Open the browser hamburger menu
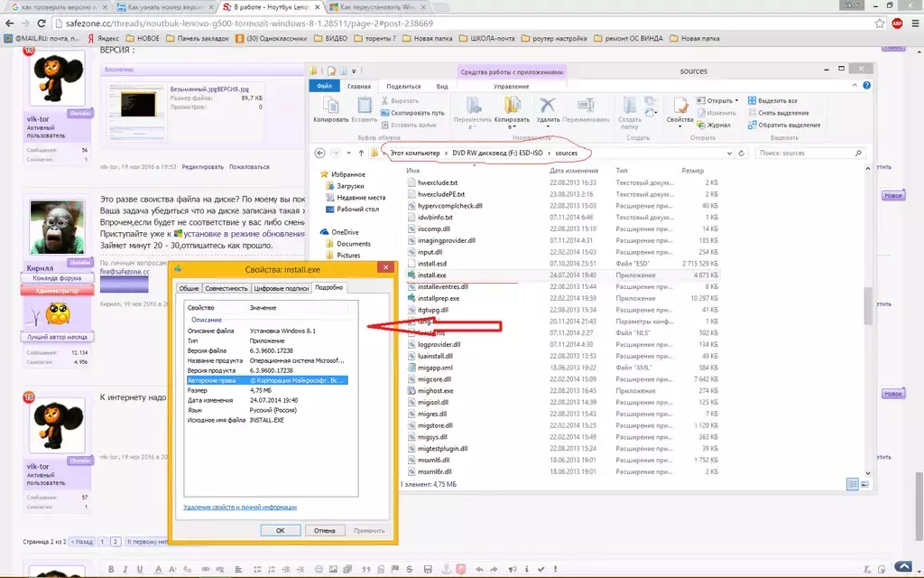 (x=915, y=23)
